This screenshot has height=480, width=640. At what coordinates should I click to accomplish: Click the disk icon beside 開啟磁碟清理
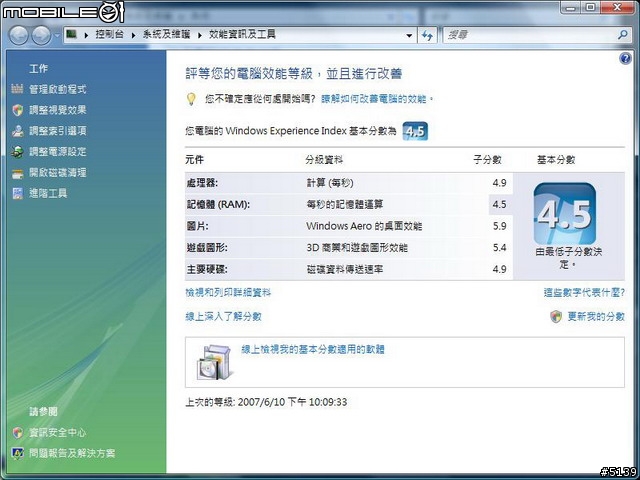coord(18,173)
